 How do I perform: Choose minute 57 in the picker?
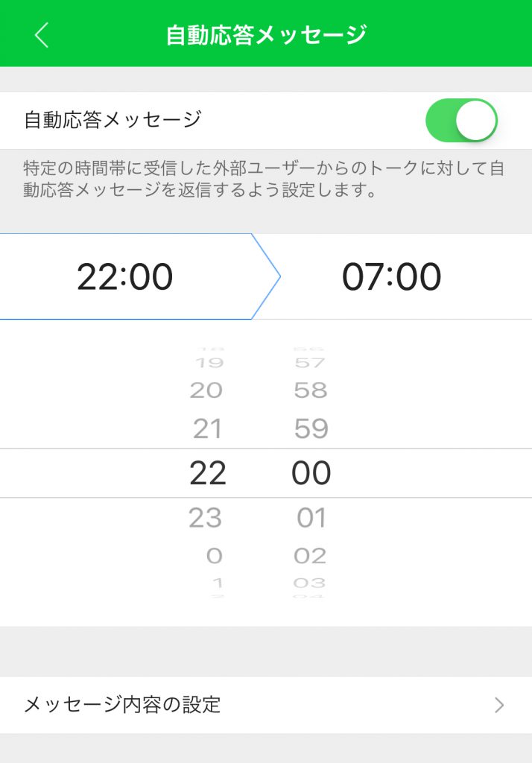[310, 363]
